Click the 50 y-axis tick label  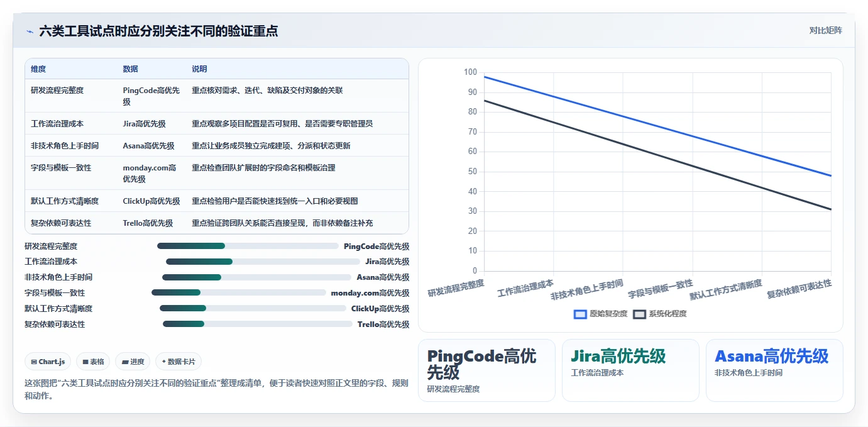473,172
